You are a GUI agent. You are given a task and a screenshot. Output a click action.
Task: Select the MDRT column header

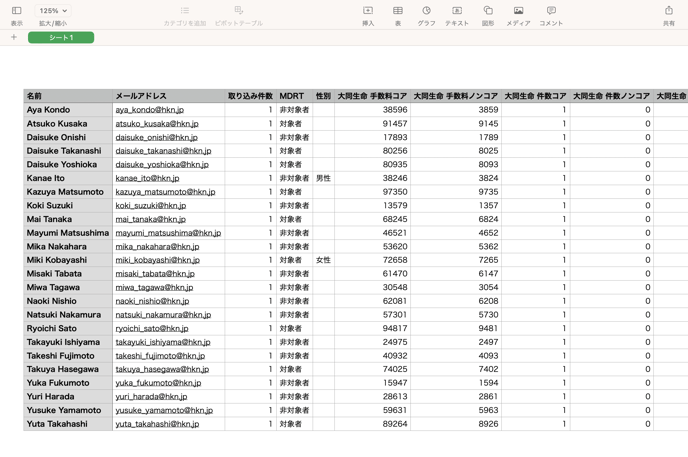294,96
